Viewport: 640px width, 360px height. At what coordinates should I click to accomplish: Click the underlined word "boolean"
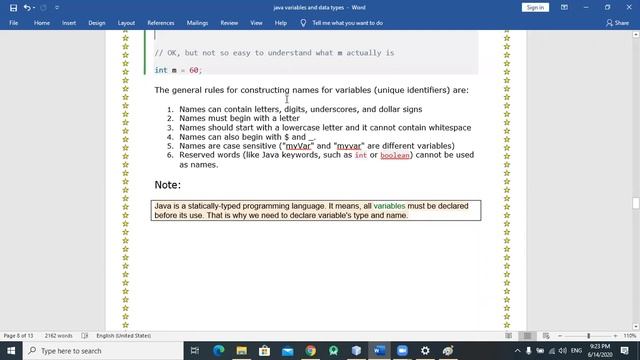(395, 155)
